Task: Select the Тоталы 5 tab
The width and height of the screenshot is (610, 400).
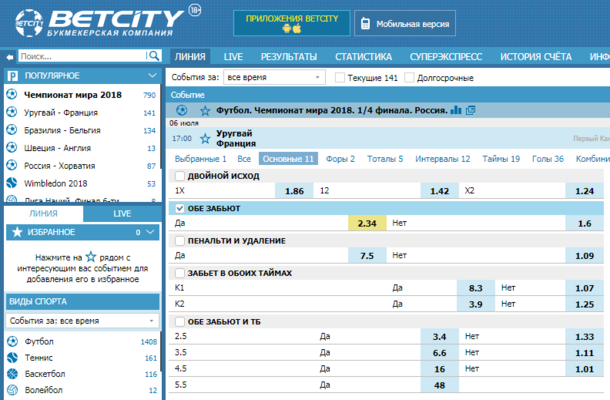Action: tap(385, 158)
